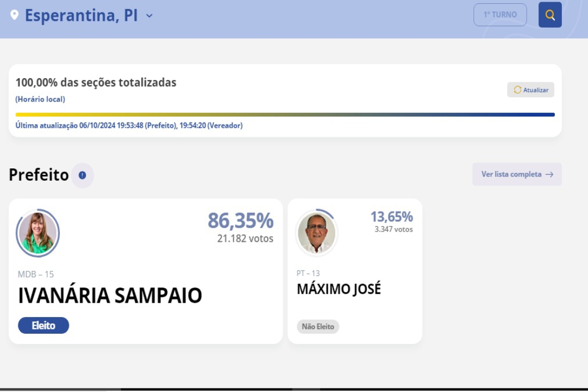Open Ver lista completa link
Screen dimensions: 588x392
pos(517,174)
